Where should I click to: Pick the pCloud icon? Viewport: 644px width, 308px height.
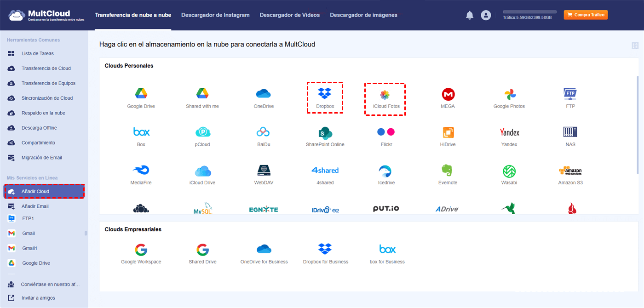pyautogui.click(x=202, y=132)
